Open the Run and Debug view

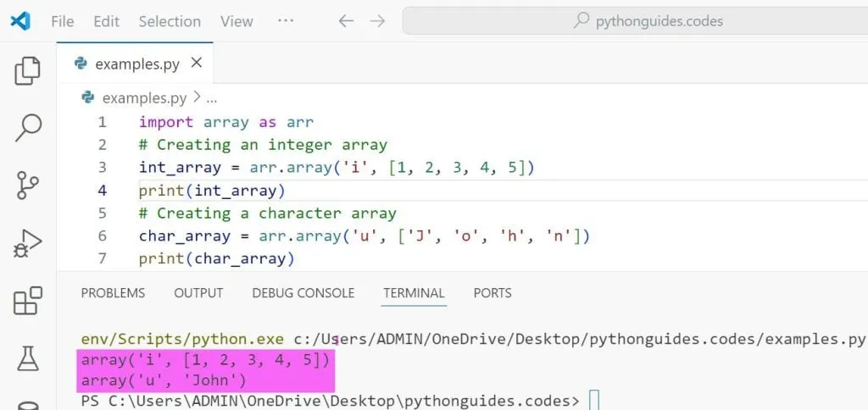point(28,243)
